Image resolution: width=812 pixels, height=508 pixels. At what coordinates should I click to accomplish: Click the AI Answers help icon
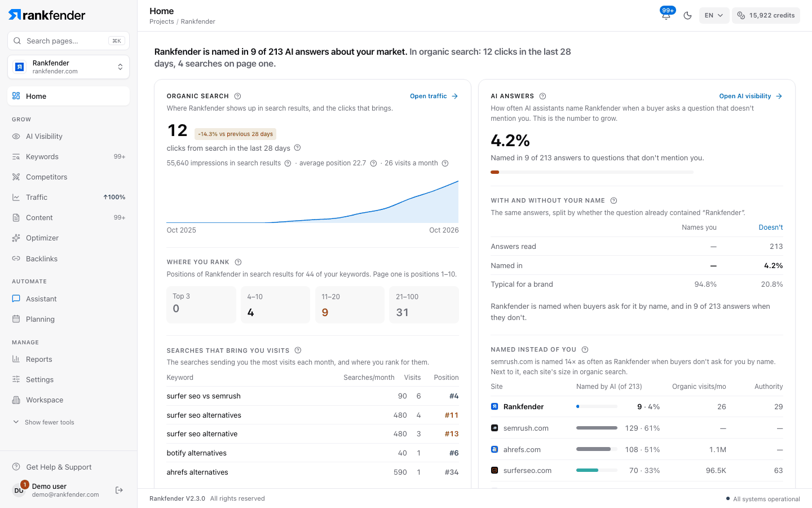tap(542, 97)
